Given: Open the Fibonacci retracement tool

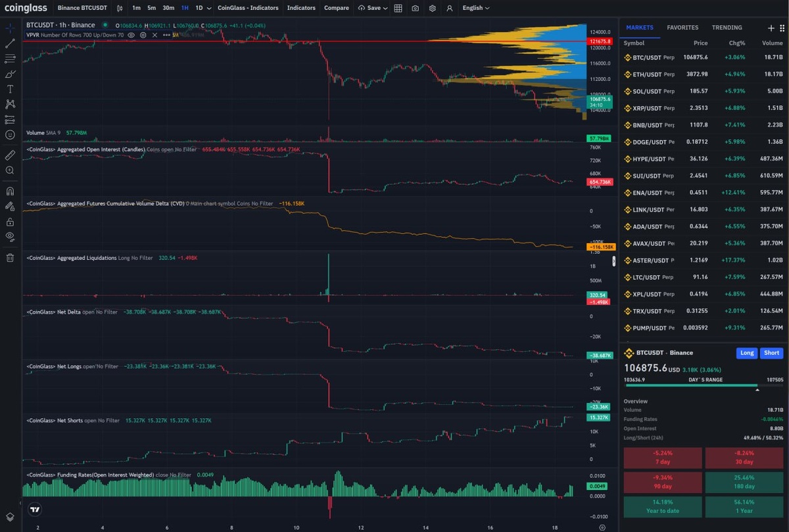Looking at the screenshot, I should coord(10,59).
